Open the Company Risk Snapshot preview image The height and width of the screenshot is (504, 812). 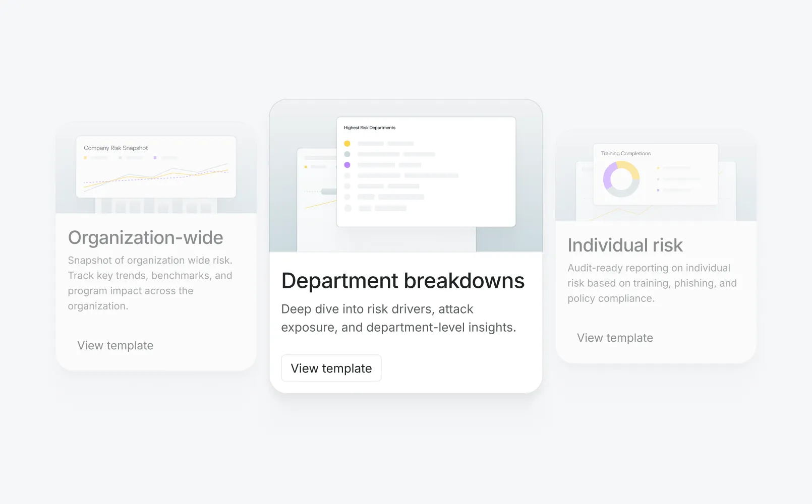coord(156,168)
